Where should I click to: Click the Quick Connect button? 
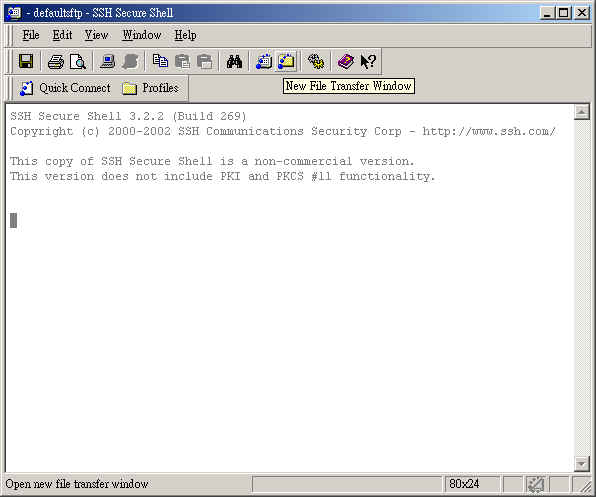pyautogui.click(x=65, y=88)
